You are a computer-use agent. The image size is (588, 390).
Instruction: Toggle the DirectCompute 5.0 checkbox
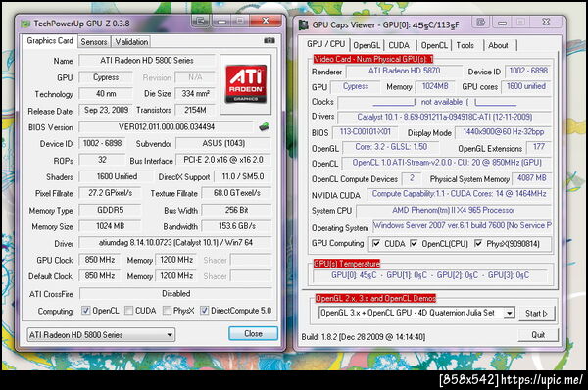click(205, 310)
